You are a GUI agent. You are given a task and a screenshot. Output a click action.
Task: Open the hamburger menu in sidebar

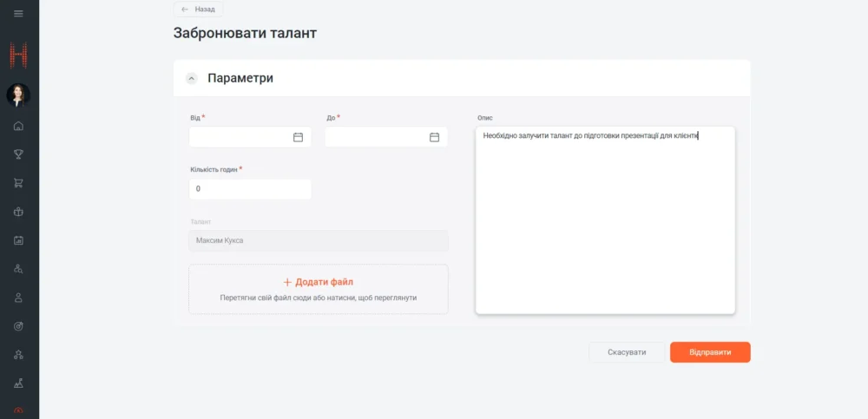[x=19, y=14]
